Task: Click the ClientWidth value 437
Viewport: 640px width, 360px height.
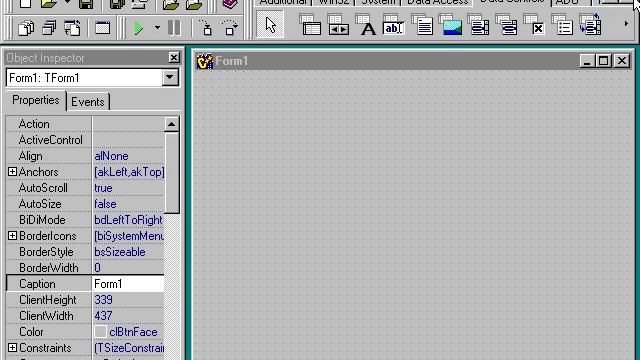Action: coord(103,316)
